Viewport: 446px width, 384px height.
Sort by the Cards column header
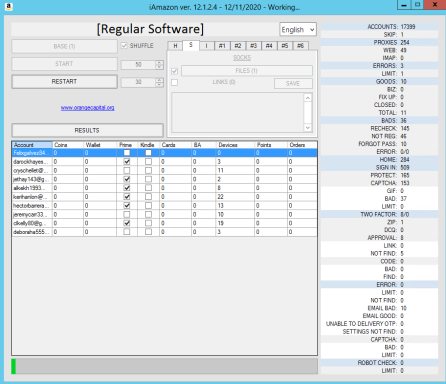point(176,145)
